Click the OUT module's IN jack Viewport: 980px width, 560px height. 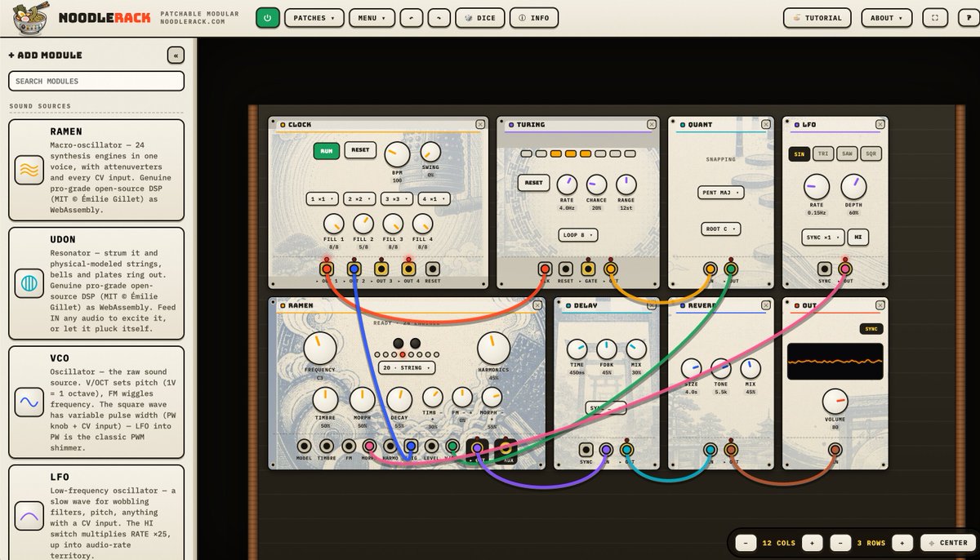[835, 450]
